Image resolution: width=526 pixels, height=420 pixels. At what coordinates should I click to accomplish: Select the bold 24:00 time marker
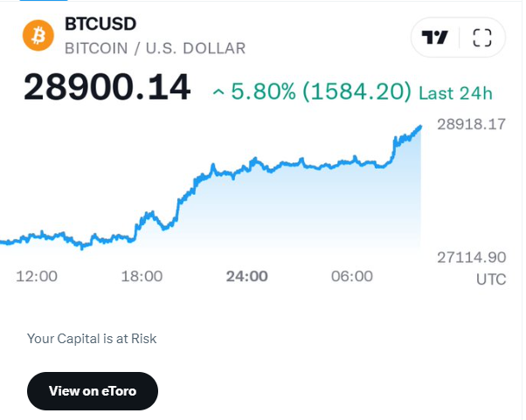[x=246, y=277]
